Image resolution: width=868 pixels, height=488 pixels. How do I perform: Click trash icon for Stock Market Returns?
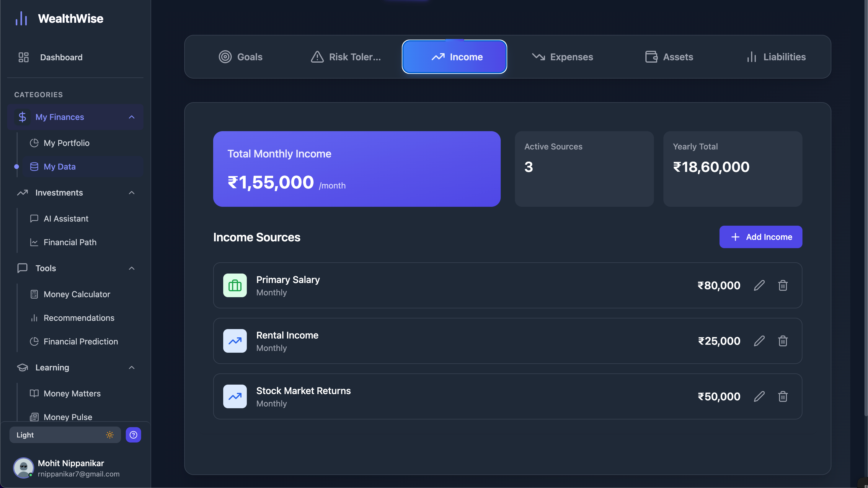(x=782, y=396)
